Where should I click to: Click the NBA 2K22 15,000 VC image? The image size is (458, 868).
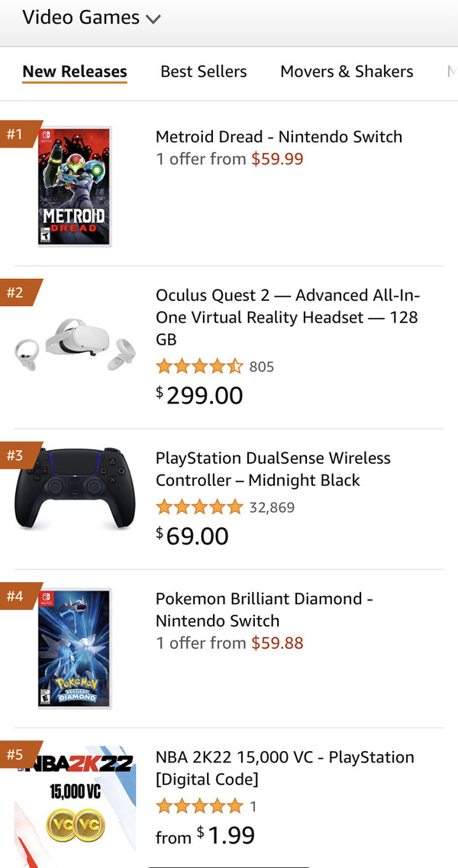click(75, 806)
